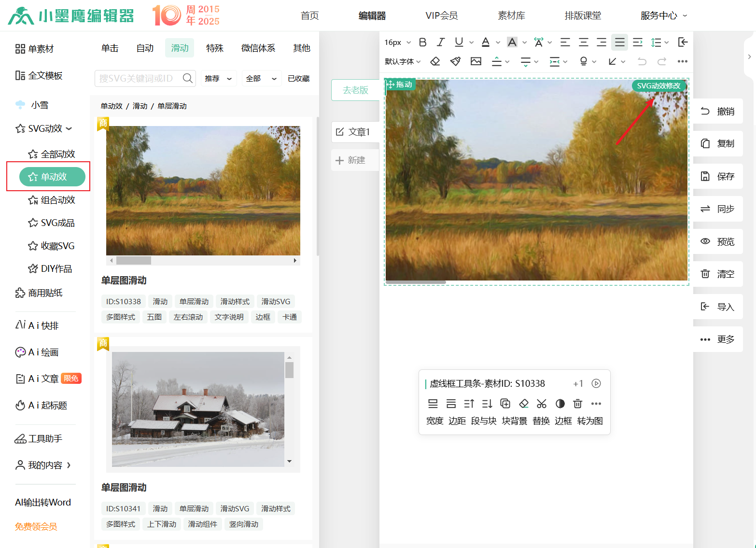Click the trash delete icon in floating toolbar
Viewport: 756px width, 548px height.
pos(577,404)
